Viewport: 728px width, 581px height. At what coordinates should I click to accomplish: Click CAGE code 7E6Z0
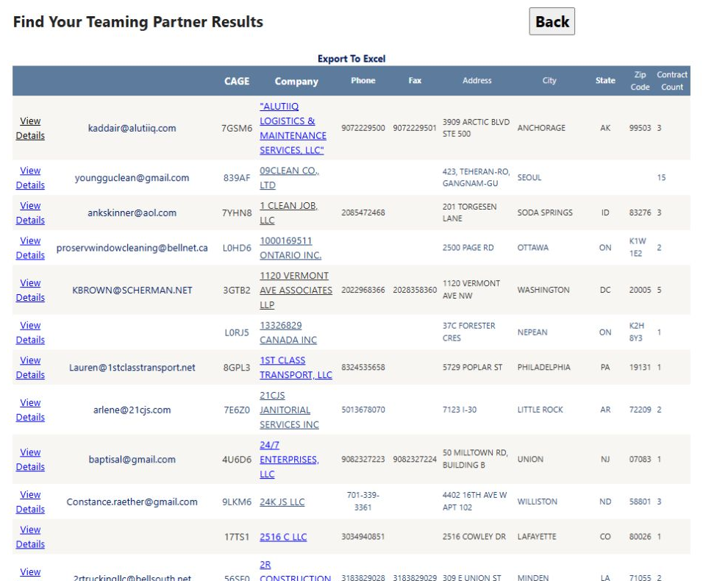point(237,410)
